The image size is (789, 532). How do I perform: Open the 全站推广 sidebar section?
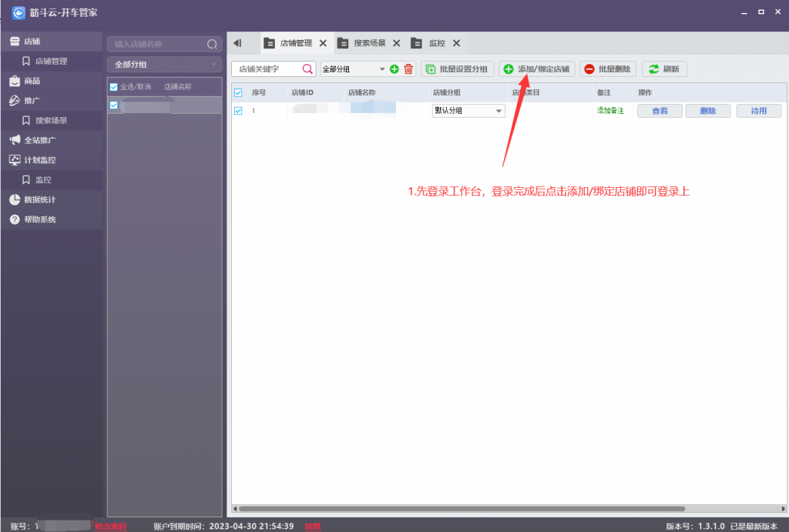pos(52,140)
